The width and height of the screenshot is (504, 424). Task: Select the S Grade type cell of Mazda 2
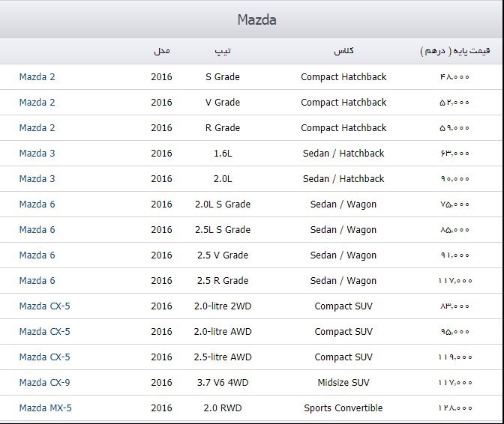click(x=223, y=77)
